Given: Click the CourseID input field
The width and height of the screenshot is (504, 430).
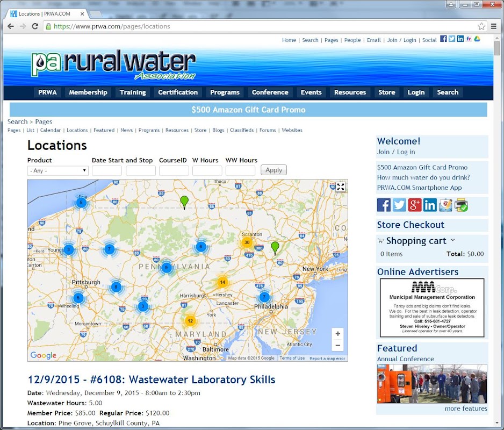Looking at the screenshot, I should coord(174,170).
